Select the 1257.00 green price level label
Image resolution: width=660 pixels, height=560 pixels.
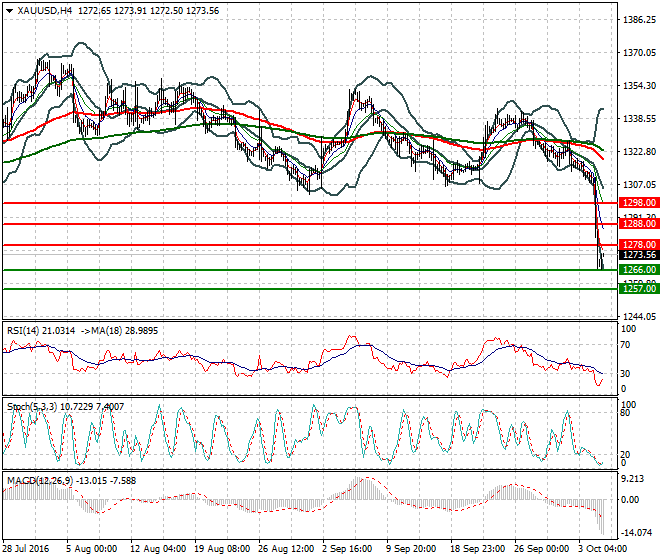tap(639, 288)
